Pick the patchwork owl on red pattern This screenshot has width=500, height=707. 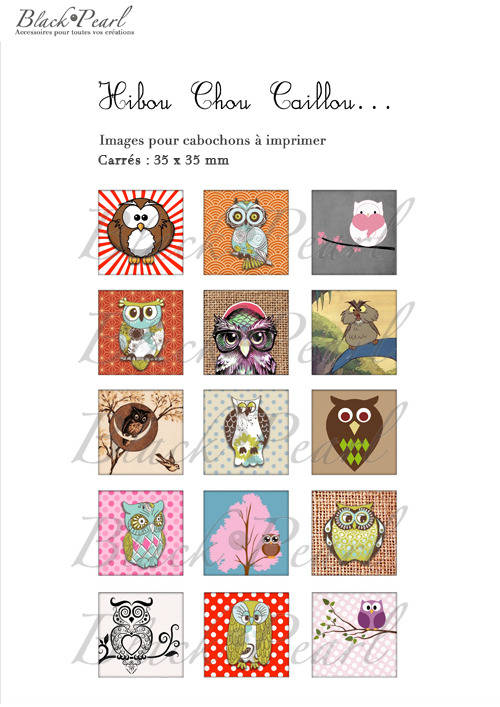tap(141, 332)
